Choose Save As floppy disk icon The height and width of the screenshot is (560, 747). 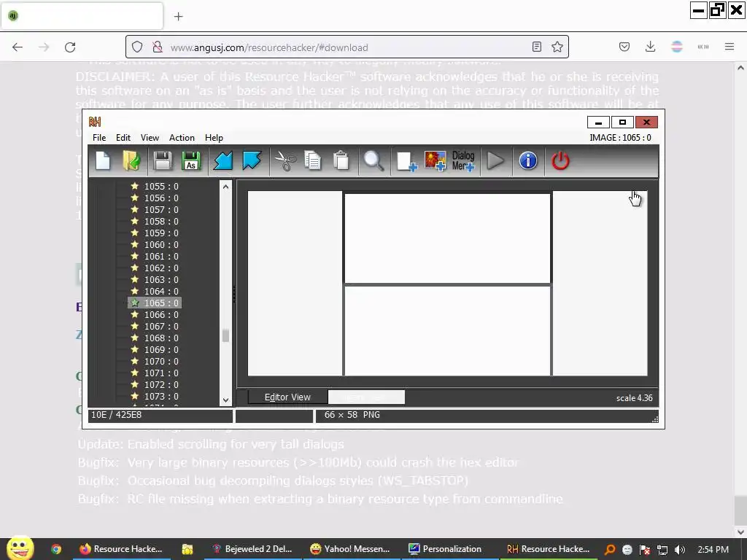pyautogui.click(x=191, y=161)
